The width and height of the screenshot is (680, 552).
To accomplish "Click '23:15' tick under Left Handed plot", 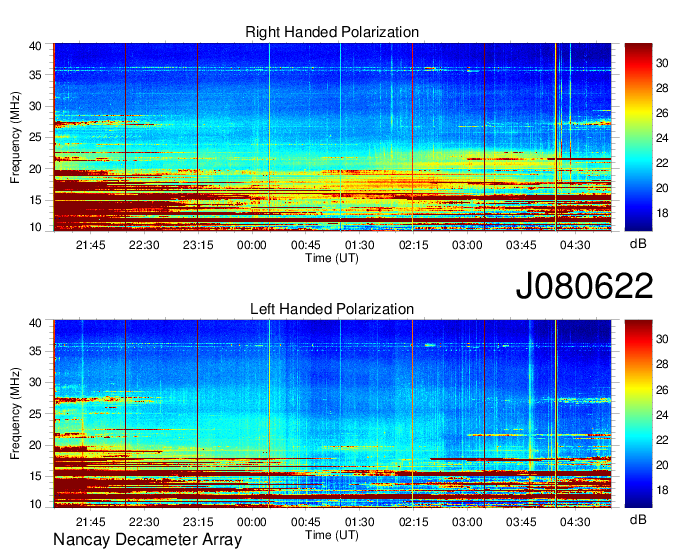I will [198, 522].
